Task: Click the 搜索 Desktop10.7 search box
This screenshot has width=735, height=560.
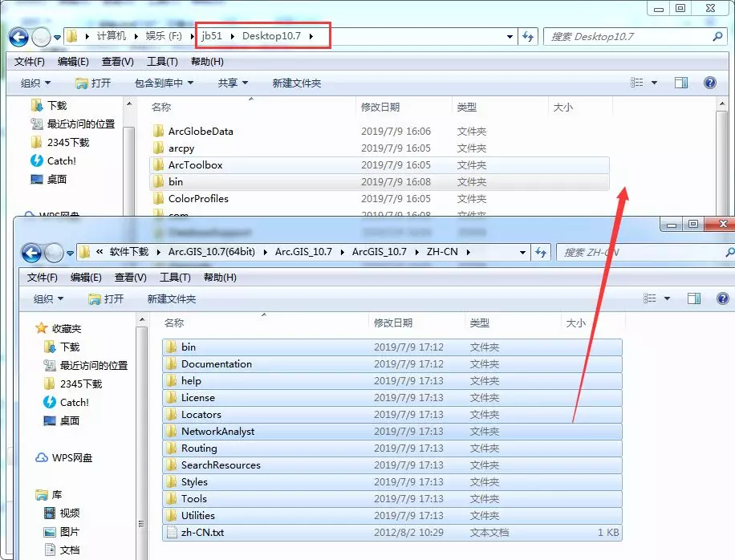Action: tap(626, 36)
